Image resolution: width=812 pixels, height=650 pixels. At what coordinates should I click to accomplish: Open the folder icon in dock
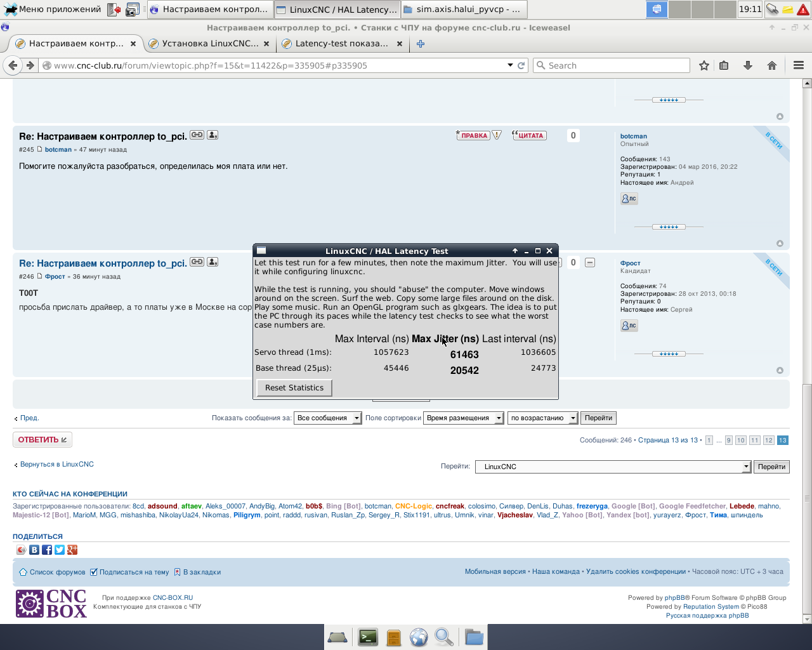tap(473, 637)
